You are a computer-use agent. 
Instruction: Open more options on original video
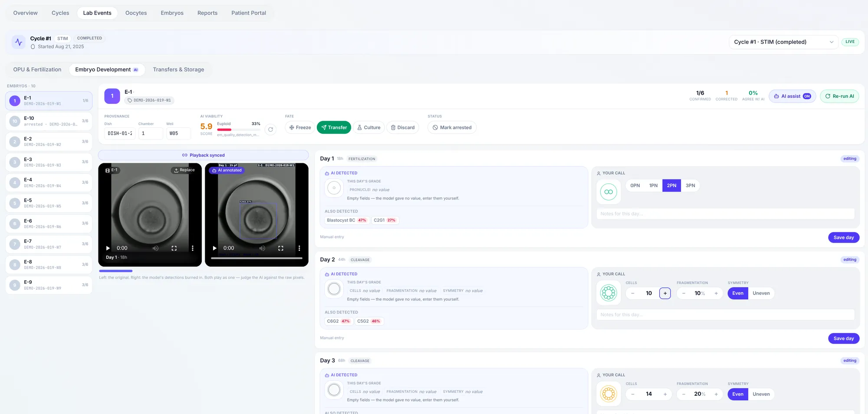point(193,248)
